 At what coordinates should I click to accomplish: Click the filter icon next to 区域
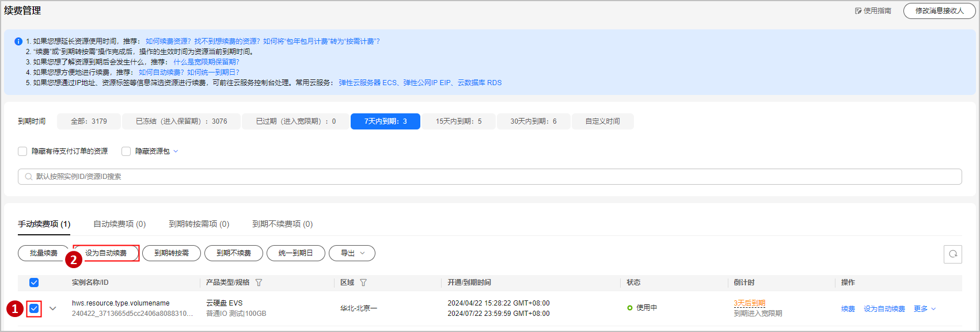363,283
